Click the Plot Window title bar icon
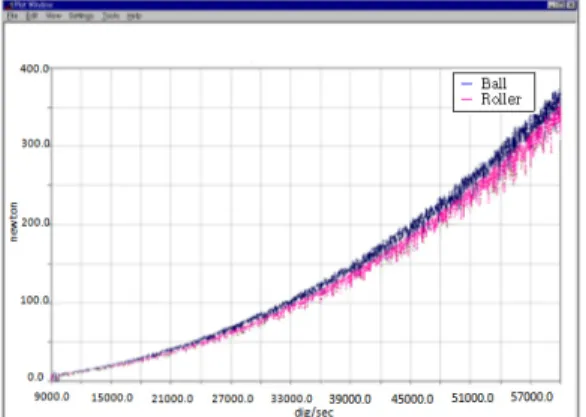 pyautogui.click(x=8, y=5)
